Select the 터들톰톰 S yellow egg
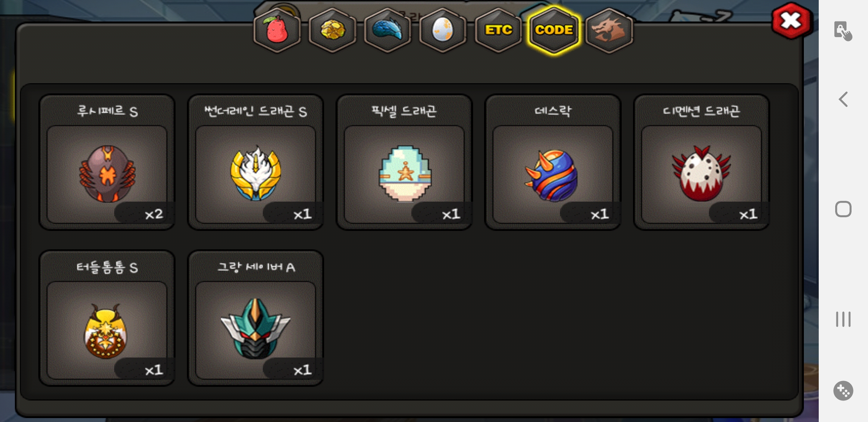Viewport: 868px width, 422px height. (x=107, y=318)
